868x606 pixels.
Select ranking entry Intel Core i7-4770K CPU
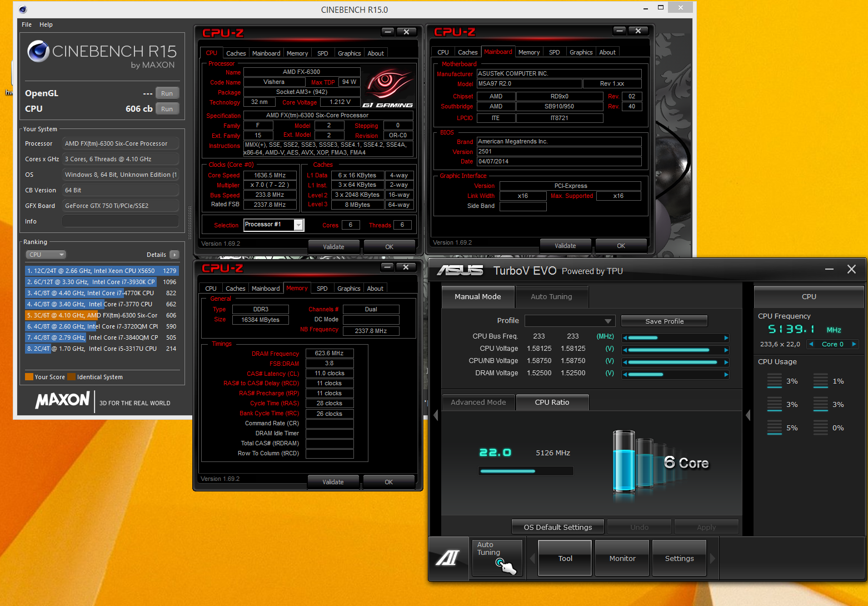tap(102, 293)
